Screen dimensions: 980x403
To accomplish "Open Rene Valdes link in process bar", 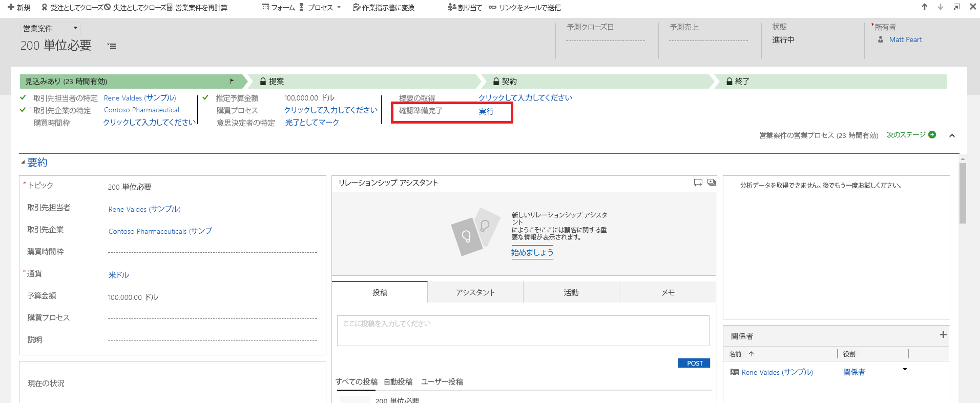I will (140, 98).
